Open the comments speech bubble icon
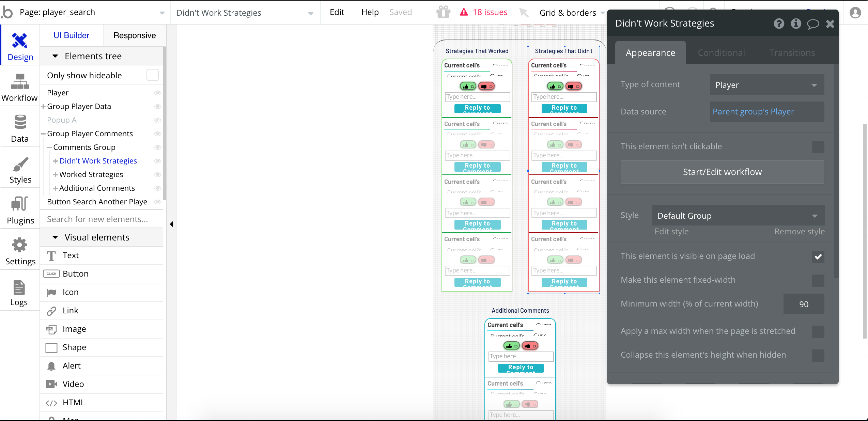This screenshot has height=421, width=868. 813,24
